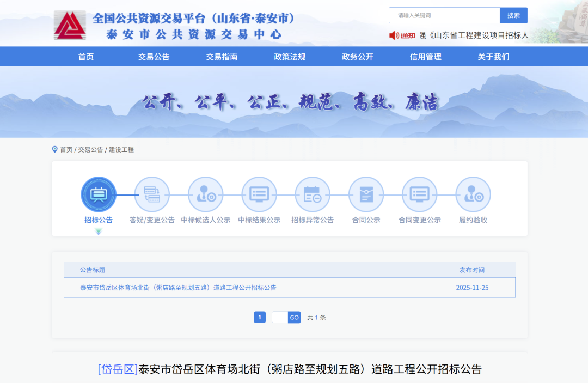Open the 中标候选人公示 icon
Image resolution: width=588 pixels, height=383 pixels.
click(x=206, y=194)
